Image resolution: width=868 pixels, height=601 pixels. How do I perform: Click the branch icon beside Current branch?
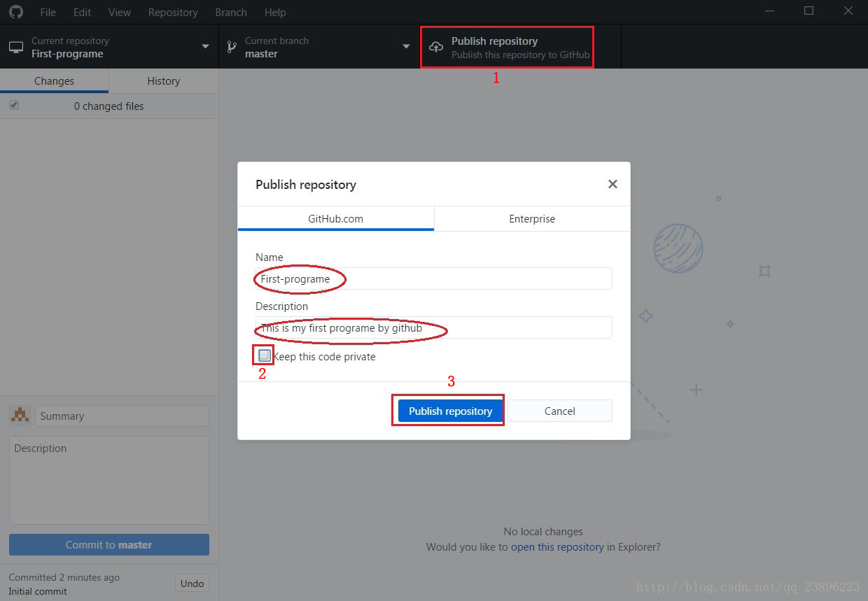232,47
